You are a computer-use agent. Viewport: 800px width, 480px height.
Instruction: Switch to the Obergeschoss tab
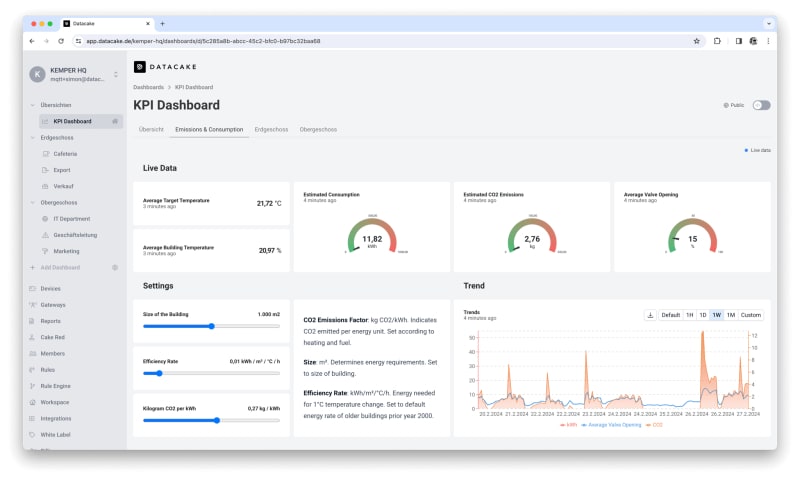pyautogui.click(x=317, y=129)
